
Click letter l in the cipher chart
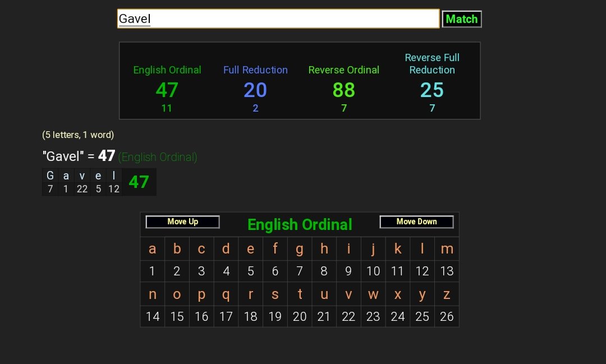click(x=422, y=249)
